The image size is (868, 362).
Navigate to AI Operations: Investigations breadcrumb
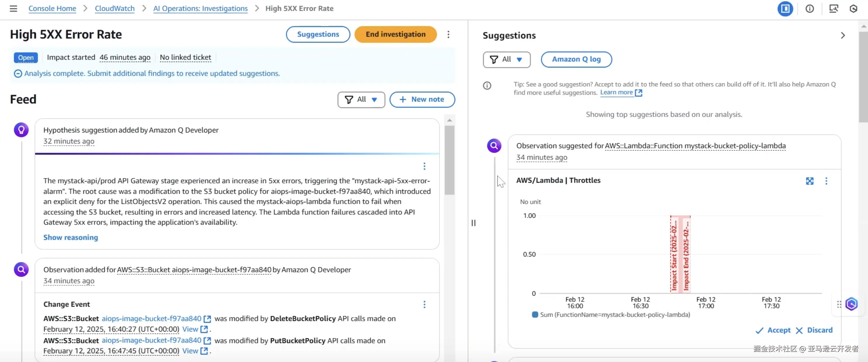click(200, 8)
